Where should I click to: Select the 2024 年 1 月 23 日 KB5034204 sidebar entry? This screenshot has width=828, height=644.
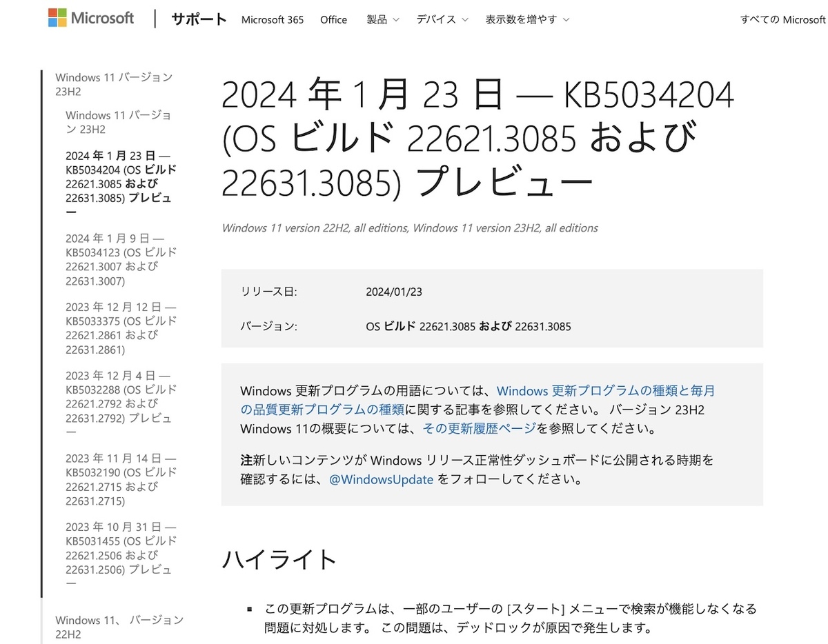click(121, 183)
